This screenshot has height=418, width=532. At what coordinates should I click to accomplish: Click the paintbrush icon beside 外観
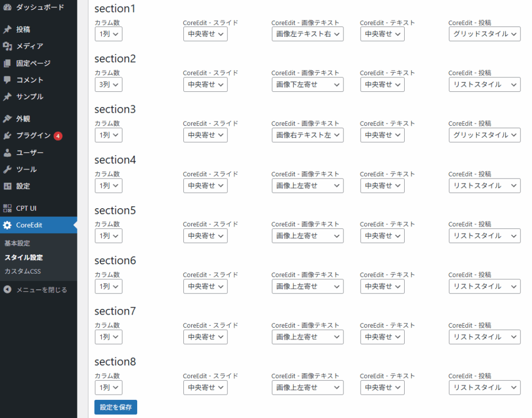[x=7, y=119]
